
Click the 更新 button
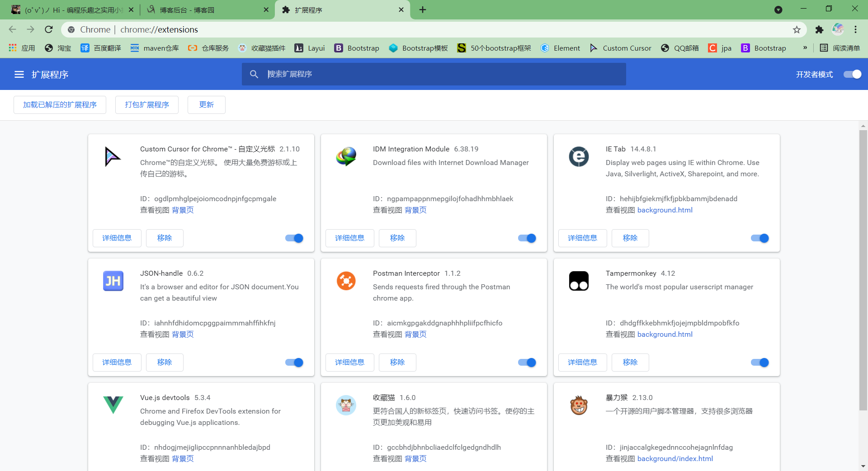tap(207, 105)
